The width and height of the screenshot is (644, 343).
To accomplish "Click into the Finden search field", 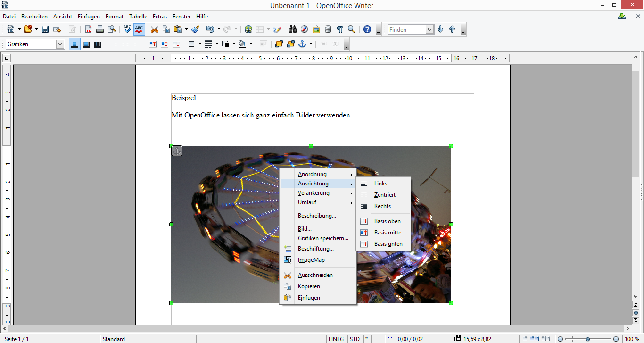I will point(406,29).
